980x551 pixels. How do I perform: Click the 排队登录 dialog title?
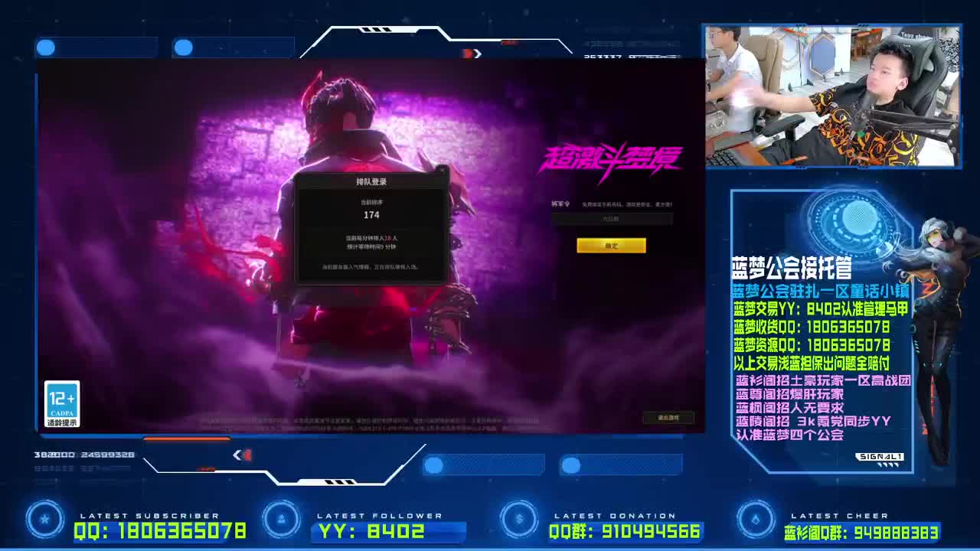click(x=371, y=182)
